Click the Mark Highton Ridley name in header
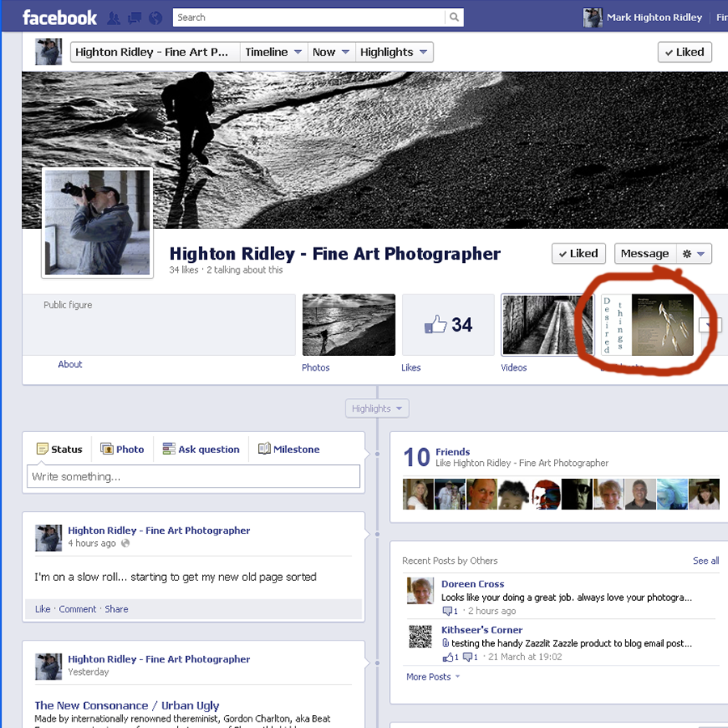 click(654, 18)
